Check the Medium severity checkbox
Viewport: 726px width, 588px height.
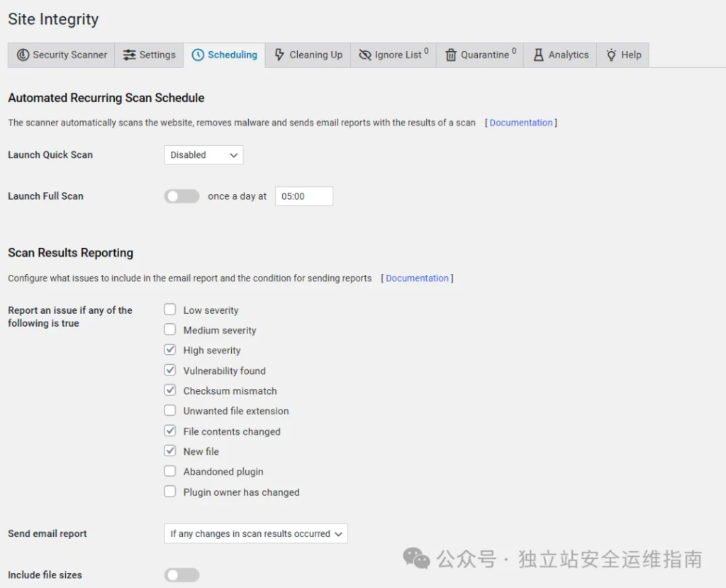[170, 329]
